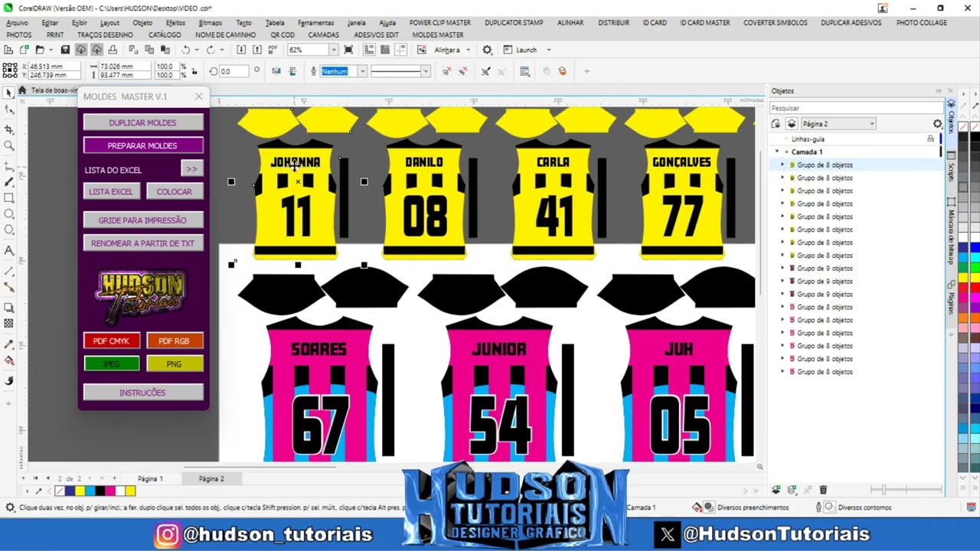The image size is (980, 551).
Task: Click the GRIDE PARA IMPRESSÃO button
Action: tap(142, 220)
